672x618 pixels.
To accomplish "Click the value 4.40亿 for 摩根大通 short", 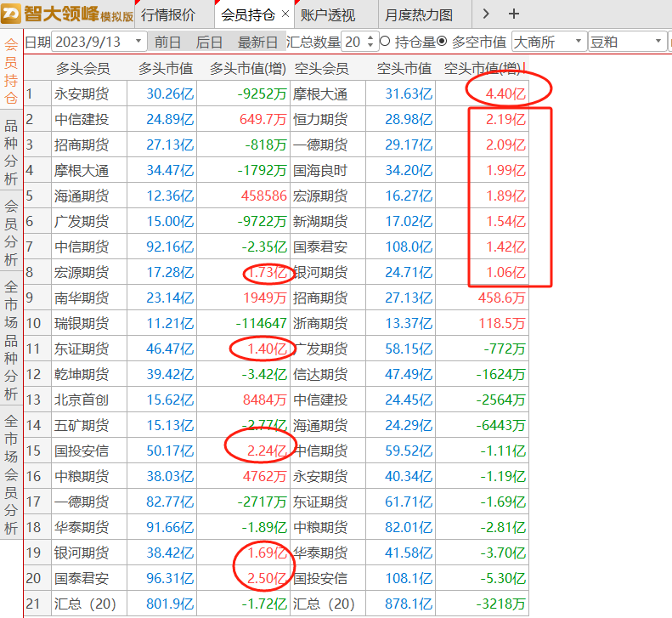I will pos(505,94).
